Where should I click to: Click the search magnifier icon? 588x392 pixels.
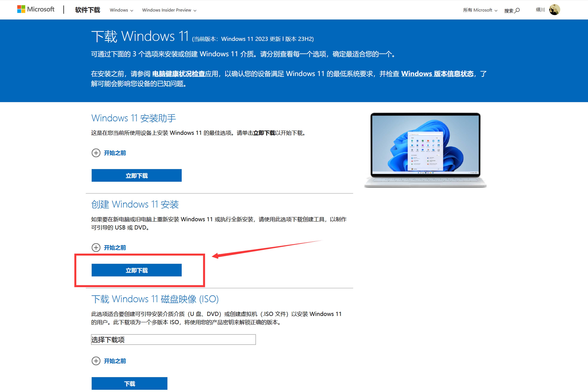(517, 10)
